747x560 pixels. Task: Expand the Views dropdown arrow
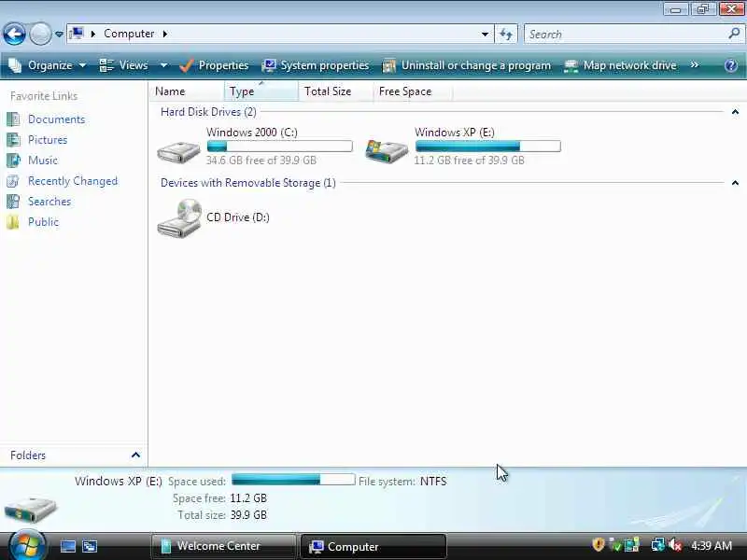[x=163, y=65]
